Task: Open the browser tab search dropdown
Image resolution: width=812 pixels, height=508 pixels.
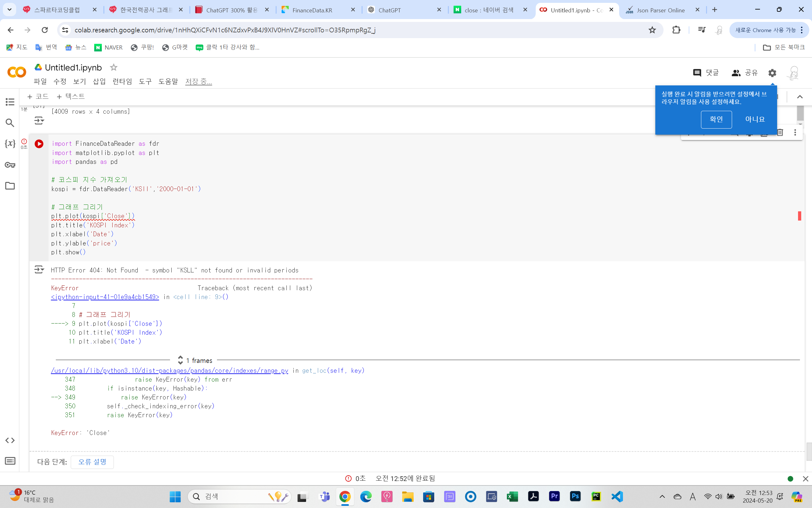Action: [10, 10]
